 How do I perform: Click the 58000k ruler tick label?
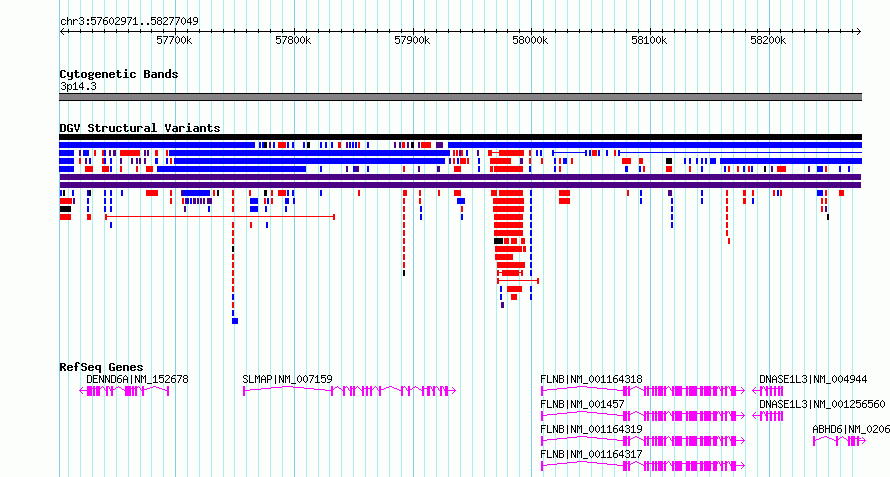pos(530,40)
